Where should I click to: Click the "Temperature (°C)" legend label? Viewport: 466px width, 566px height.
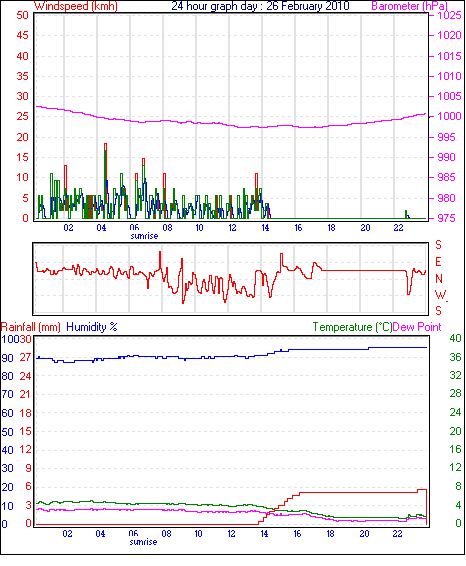(352, 327)
